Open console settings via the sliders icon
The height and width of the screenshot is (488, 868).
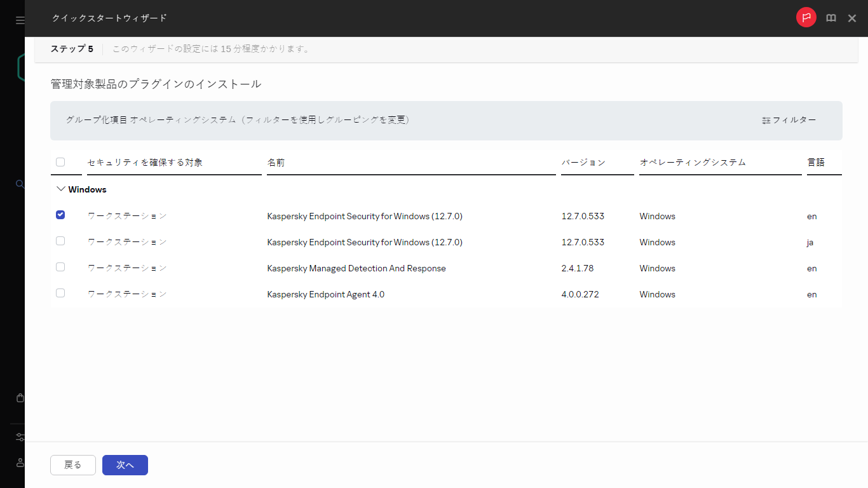(x=19, y=437)
